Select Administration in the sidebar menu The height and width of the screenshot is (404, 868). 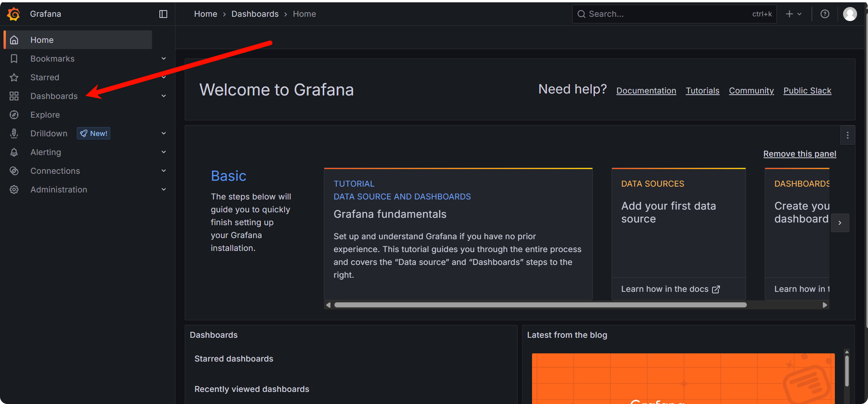tap(59, 189)
